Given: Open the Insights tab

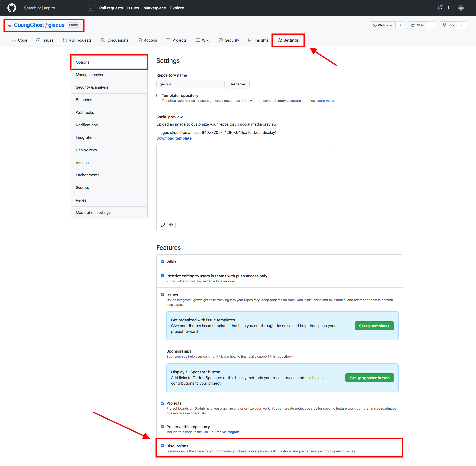Looking at the screenshot, I should pyautogui.click(x=258, y=40).
